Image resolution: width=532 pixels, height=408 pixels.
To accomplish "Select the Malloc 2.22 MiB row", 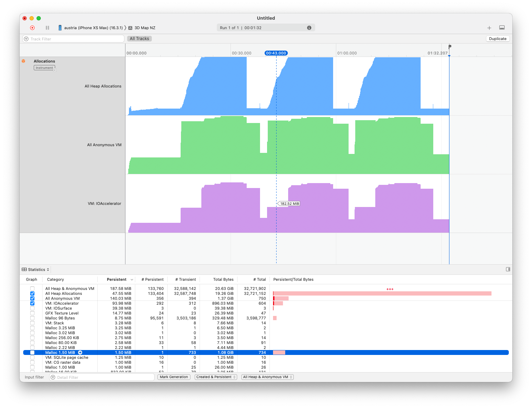I will pos(266,348).
